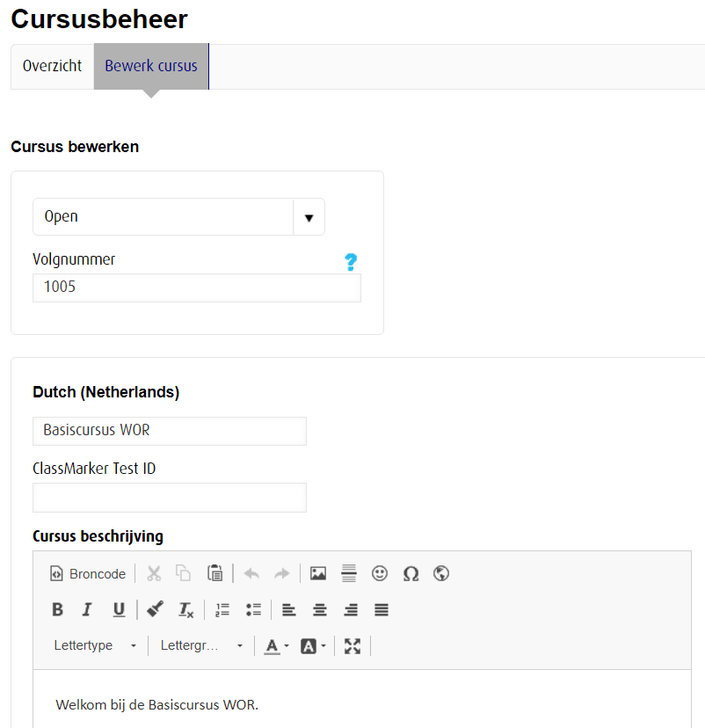Viewport: 705px width, 728px height.
Task: Toggle bold formatting
Action: click(58, 609)
